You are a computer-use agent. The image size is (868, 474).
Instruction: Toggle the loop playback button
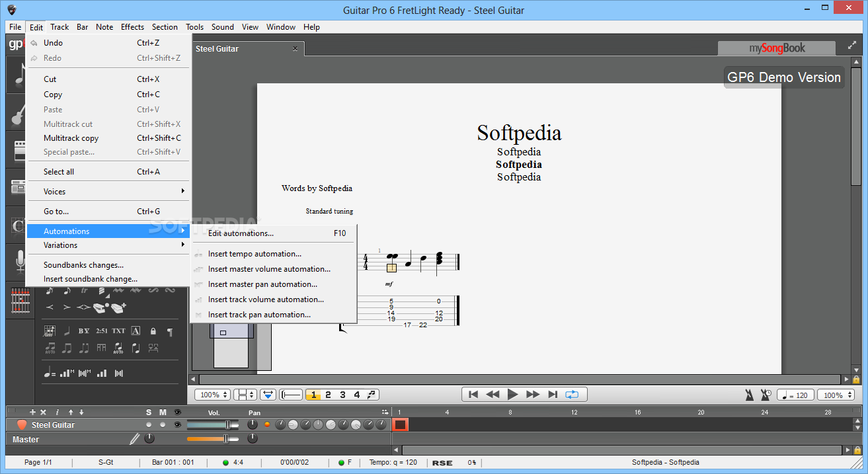click(572, 395)
